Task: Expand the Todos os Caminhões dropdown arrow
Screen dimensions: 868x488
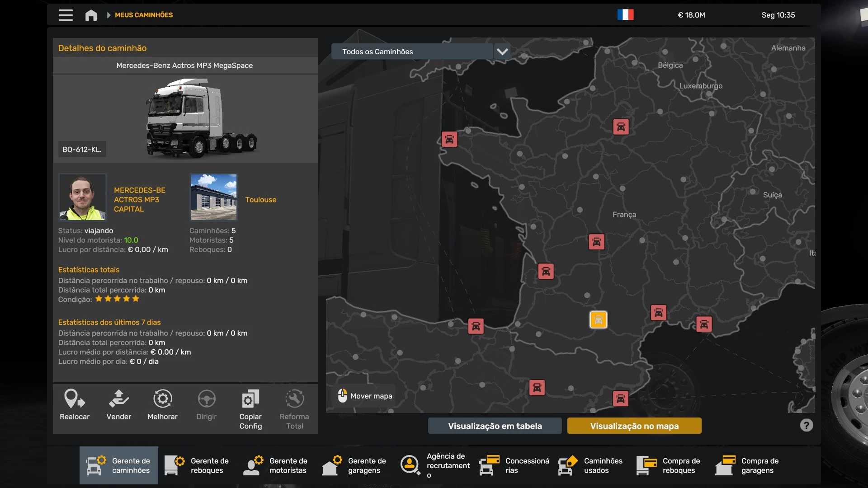Action: tap(502, 52)
